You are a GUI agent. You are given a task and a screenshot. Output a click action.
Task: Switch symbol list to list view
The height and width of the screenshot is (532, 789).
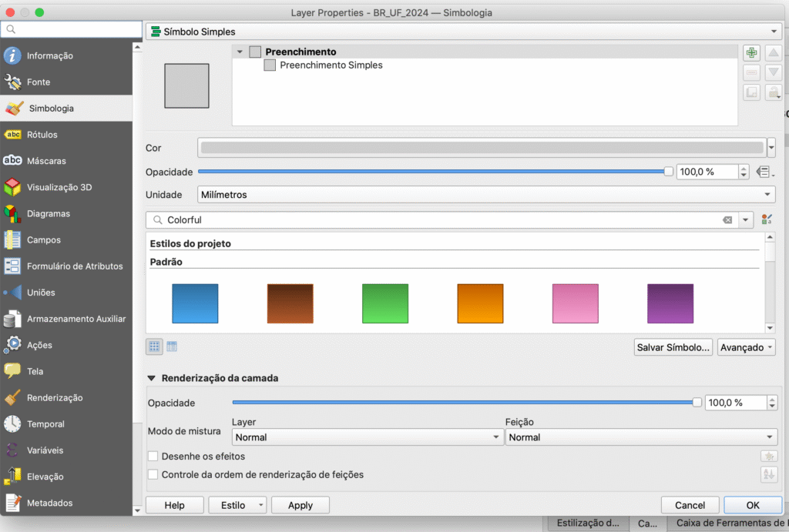click(172, 346)
